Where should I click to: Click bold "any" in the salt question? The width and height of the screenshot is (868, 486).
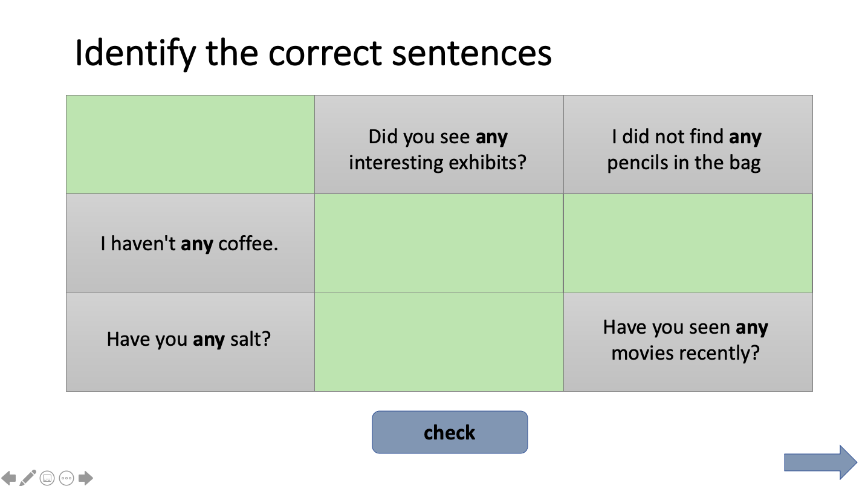coord(209,339)
